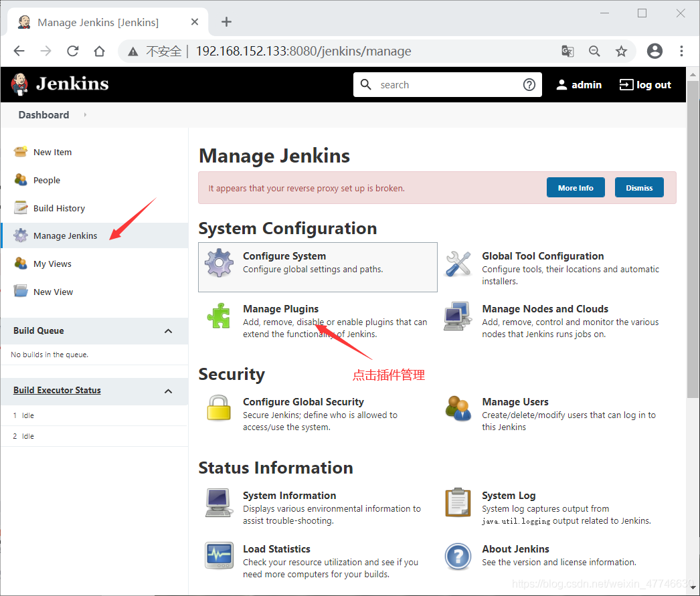Image resolution: width=700 pixels, height=596 pixels.
Task: Click the People icon in the sidebar
Action: (21, 180)
